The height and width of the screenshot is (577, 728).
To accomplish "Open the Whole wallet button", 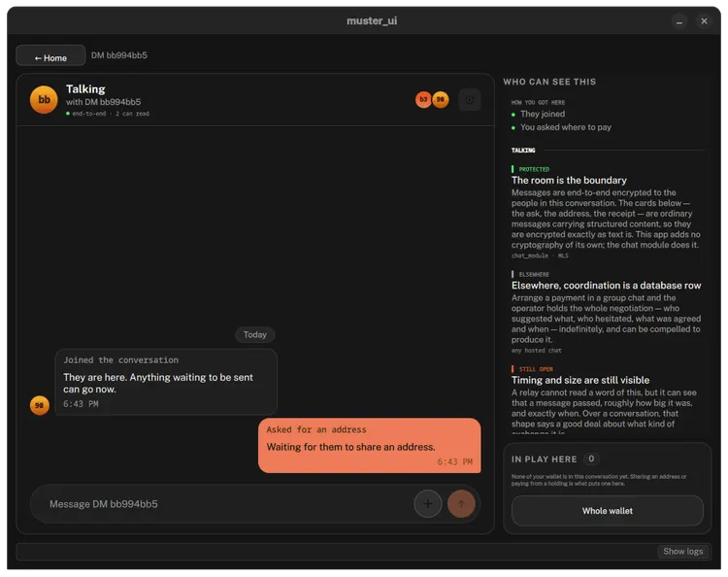I will 608,511.
